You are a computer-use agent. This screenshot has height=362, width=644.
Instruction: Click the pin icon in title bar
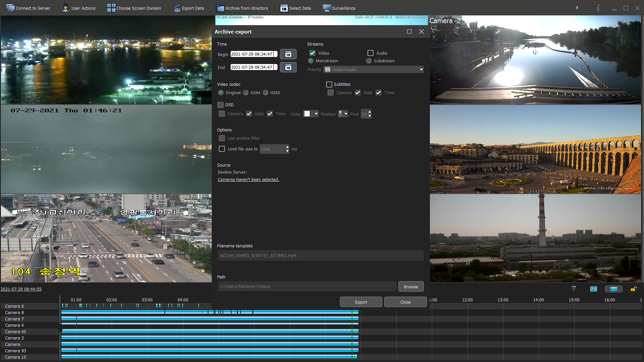(x=577, y=8)
